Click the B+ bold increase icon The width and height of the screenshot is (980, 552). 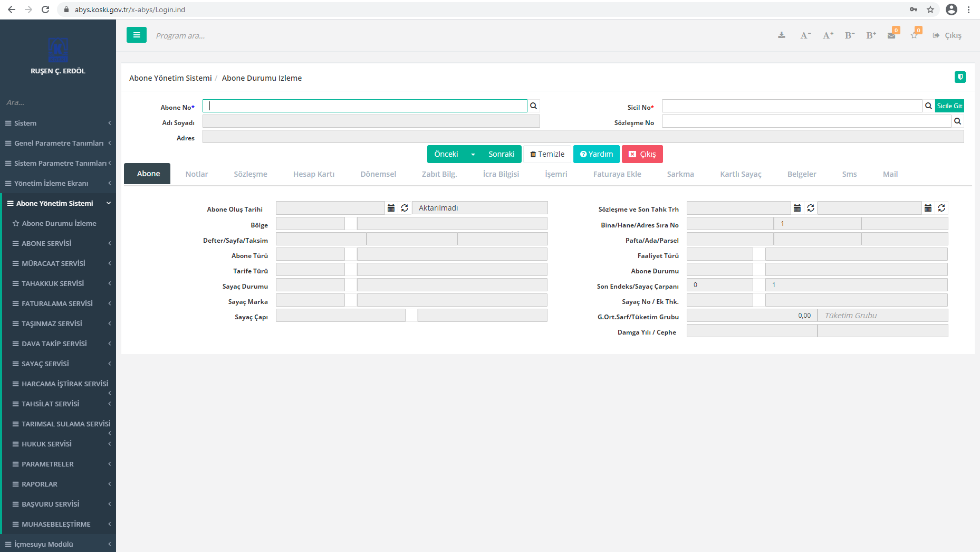(x=871, y=35)
